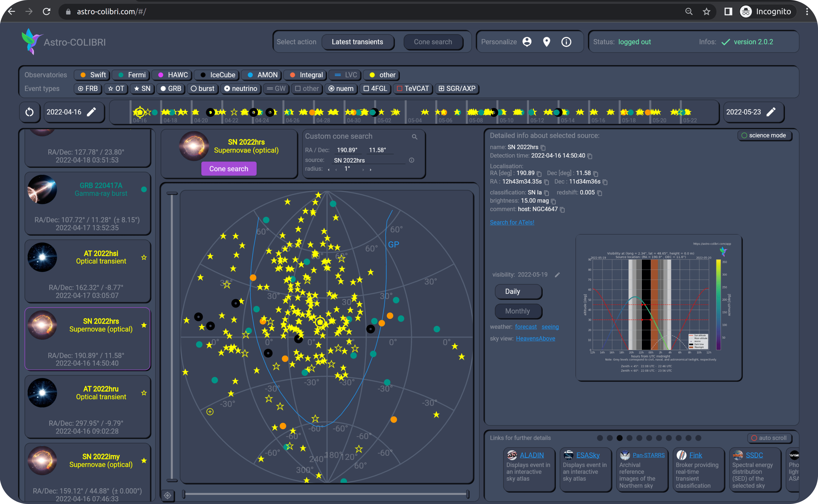818x504 pixels.
Task: Click the horizontal sky map rotation slider
Action: click(325, 494)
